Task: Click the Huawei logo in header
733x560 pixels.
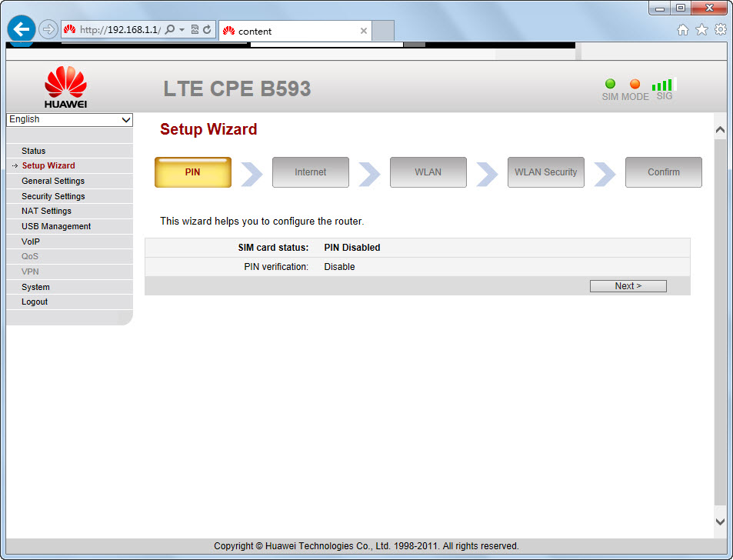Action: pos(65,86)
